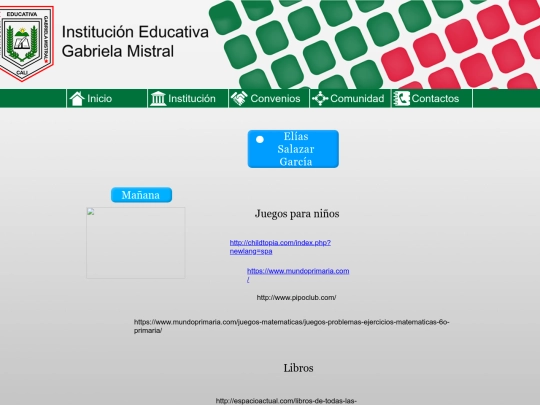Click the espacioactual.com libros URL text
Image resolution: width=540 pixels, height=405 pixels.
(x=286, y=401)
